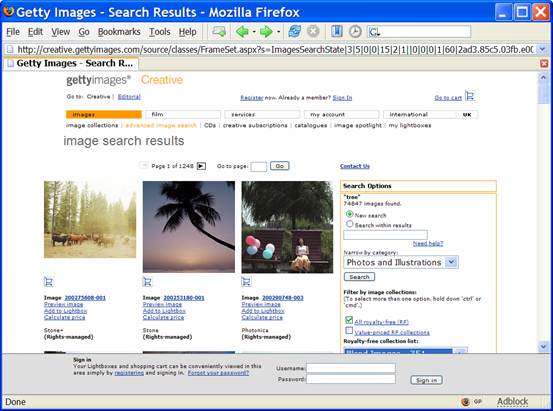553x411 pixels.
Task: Click the greyed Stop loading icon
Action: pos(313,32)
